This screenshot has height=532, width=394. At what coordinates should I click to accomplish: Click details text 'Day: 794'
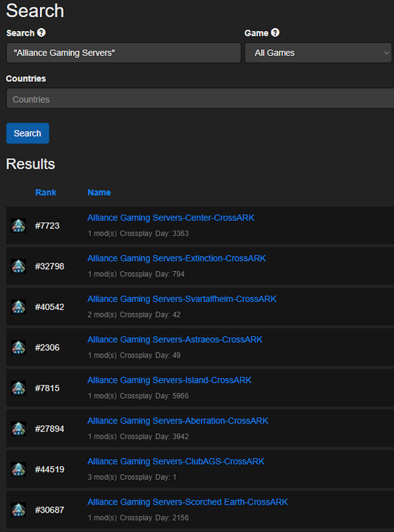point(170,274)
